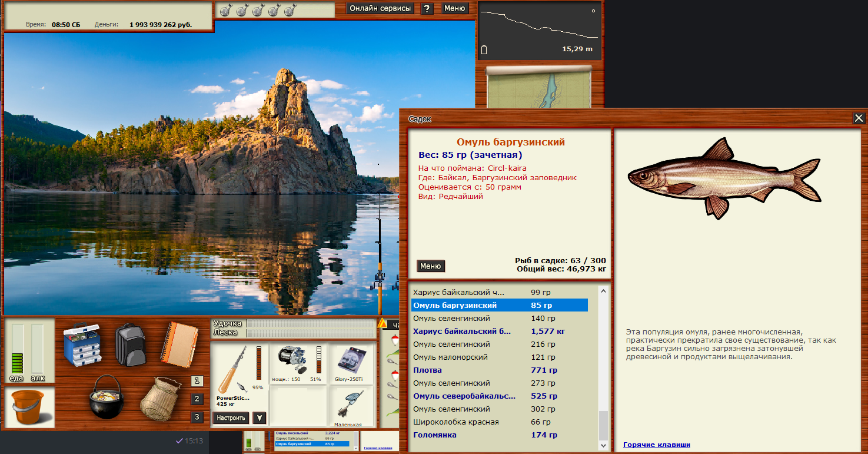Screen dimensions: 868x454
Task: Click the reel wear gauge 51%
Action: pyautogui.click(x=320, y=360)
